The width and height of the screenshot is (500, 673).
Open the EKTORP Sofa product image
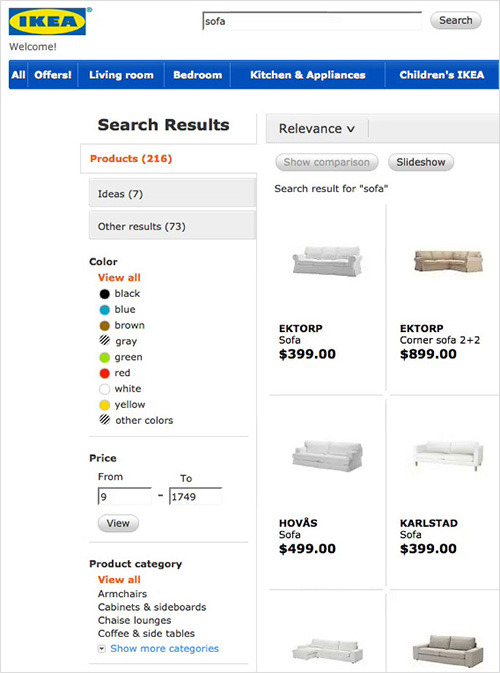coord(327,260)
